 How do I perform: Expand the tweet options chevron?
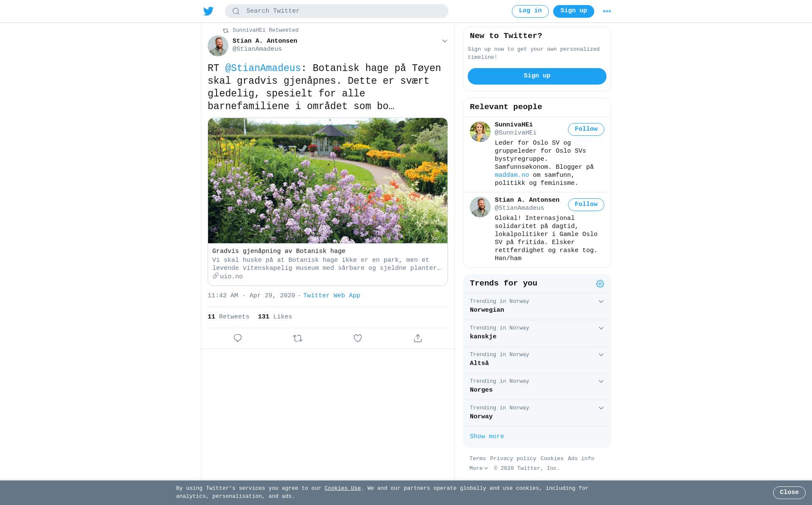444,41
